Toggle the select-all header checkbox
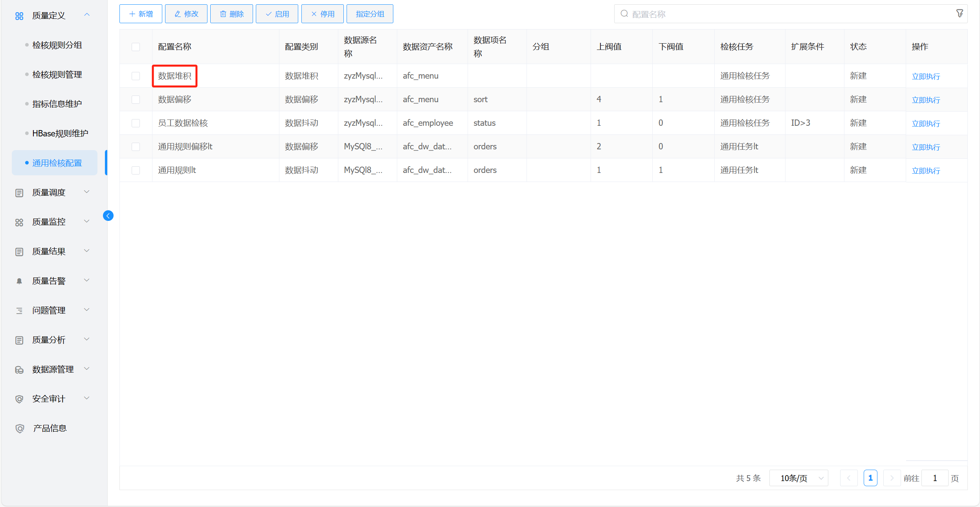Viewport: 980px width, 507px height. point(136,47)
